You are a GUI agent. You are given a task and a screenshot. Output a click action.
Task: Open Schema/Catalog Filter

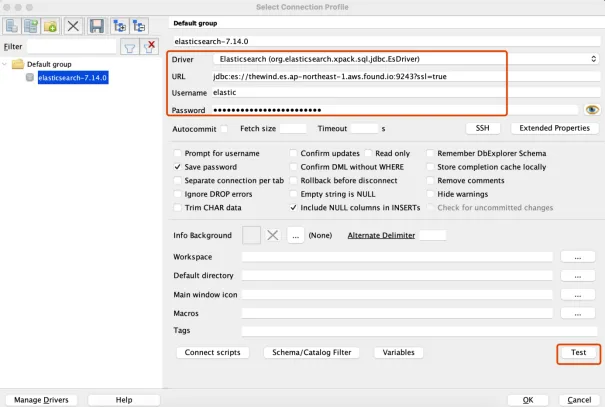point(312,352)
